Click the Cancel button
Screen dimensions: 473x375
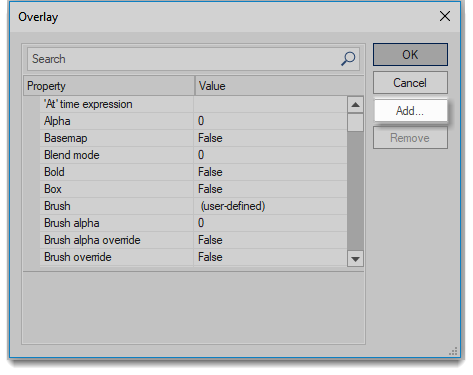(410, 83)
